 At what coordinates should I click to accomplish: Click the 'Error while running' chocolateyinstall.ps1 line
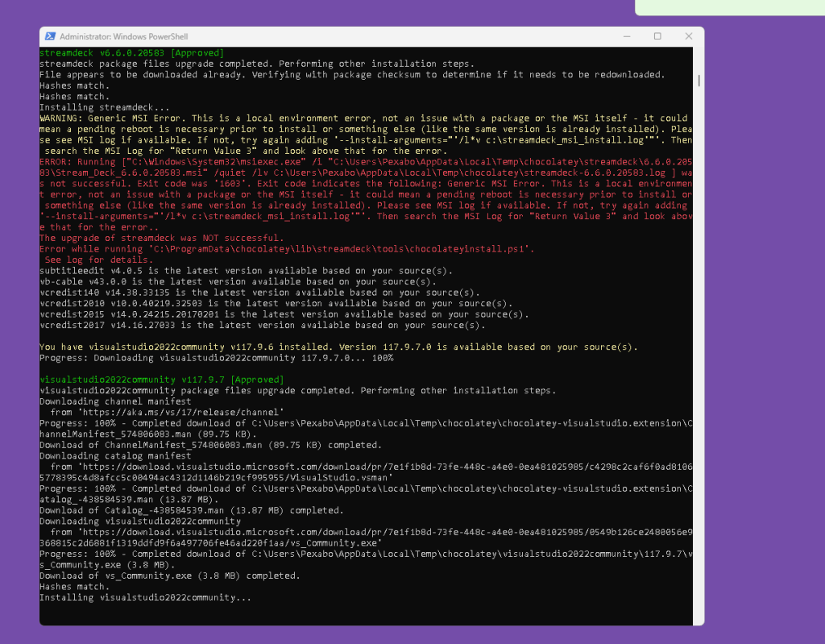(x=287, y=249)
